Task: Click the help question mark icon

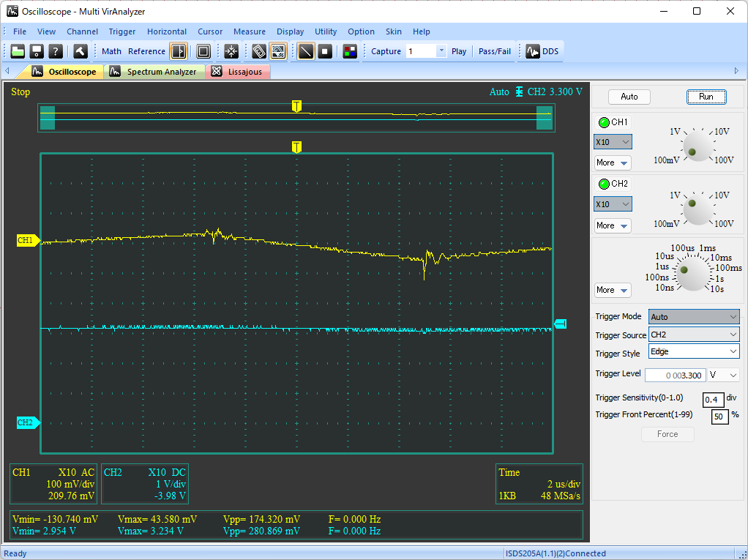Action: pyautogui.click(x=55, y=51)
